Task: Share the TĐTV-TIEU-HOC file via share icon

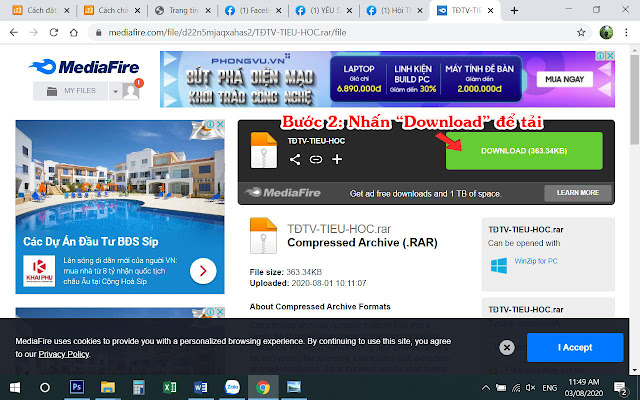Action: 295,159
